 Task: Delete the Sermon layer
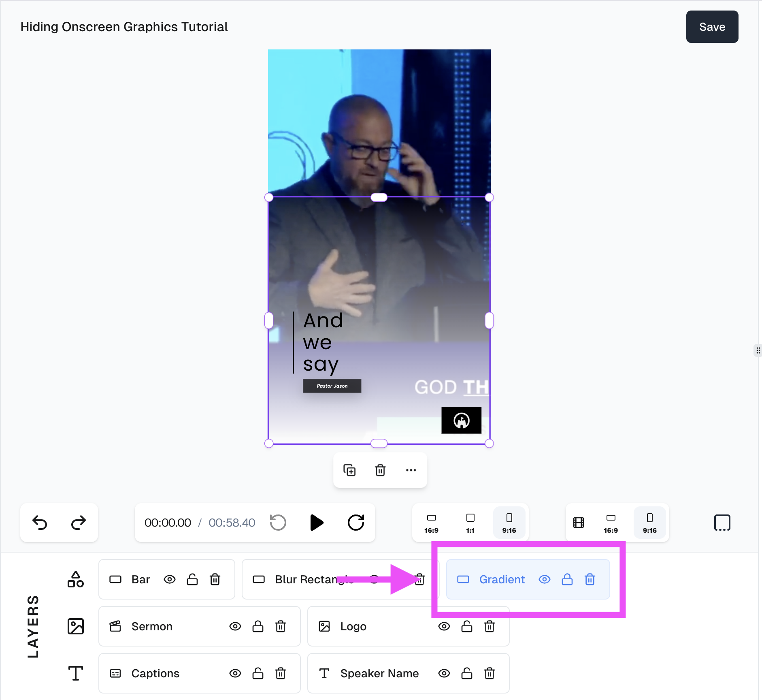tap(281, 626)
